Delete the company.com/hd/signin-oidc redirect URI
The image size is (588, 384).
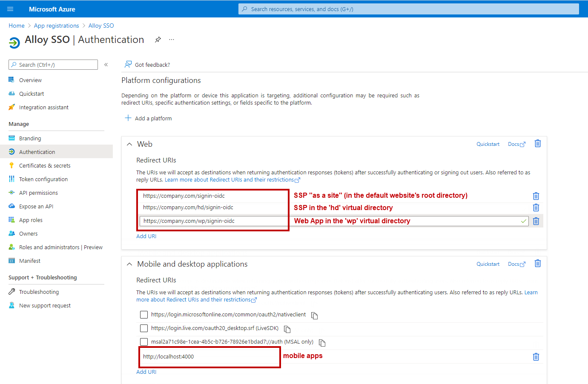coord(536,208)
